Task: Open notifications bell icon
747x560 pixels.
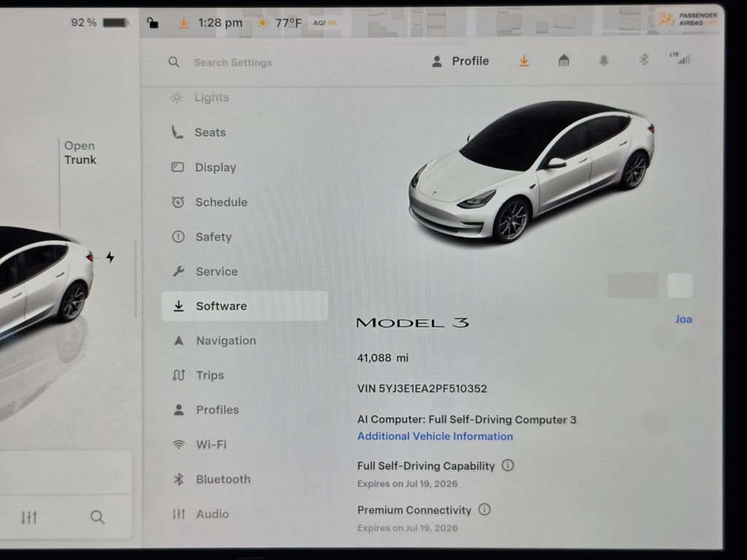Action: coord(603,61)
